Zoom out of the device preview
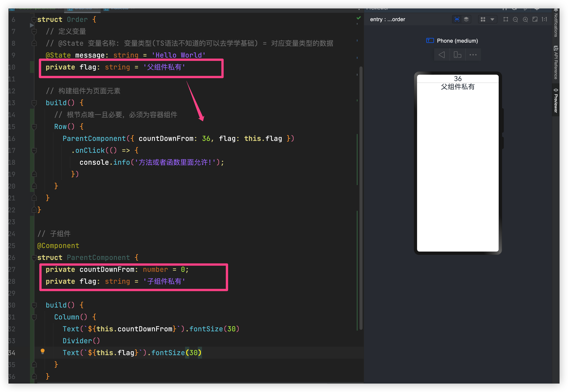 515,19
